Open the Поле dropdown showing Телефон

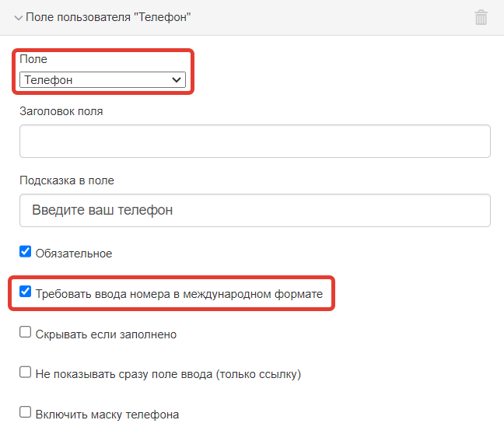(103, 80)
